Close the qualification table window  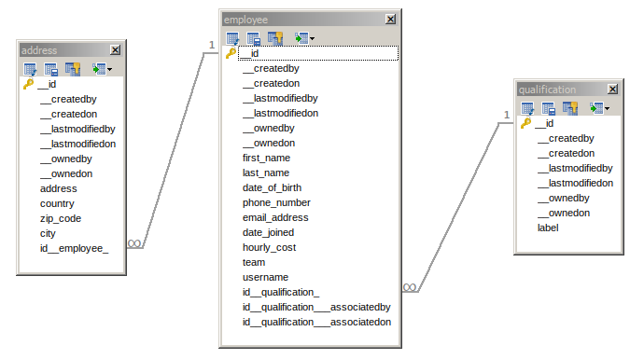[612, 89]
